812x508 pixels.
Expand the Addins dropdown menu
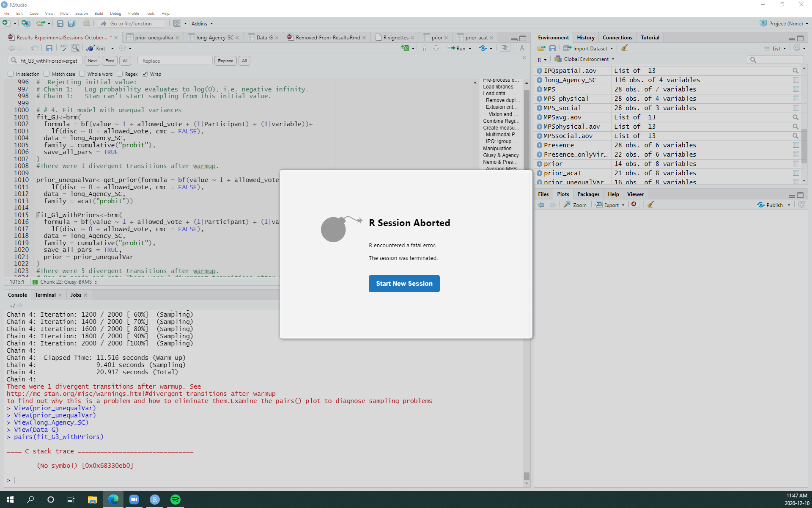(202, 23)
